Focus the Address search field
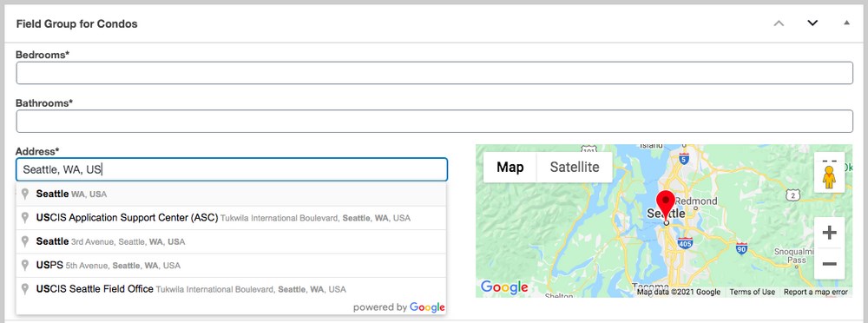This screenshot has height=323, width=868. pyautogui.click(x=232, y=169)
